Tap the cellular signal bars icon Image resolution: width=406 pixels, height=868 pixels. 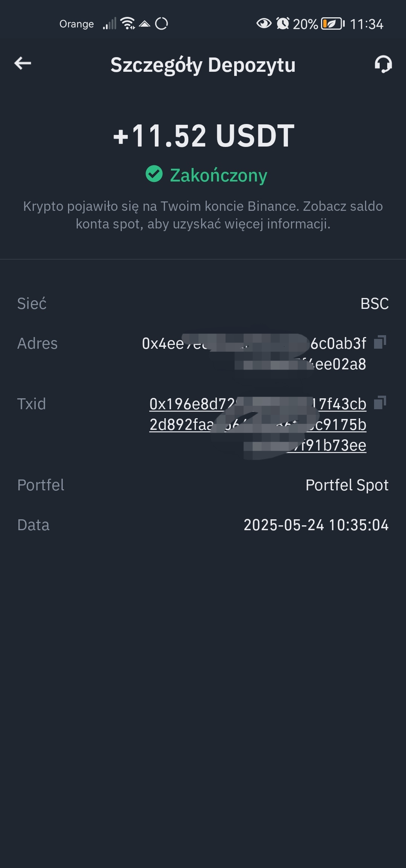(110, 24)
